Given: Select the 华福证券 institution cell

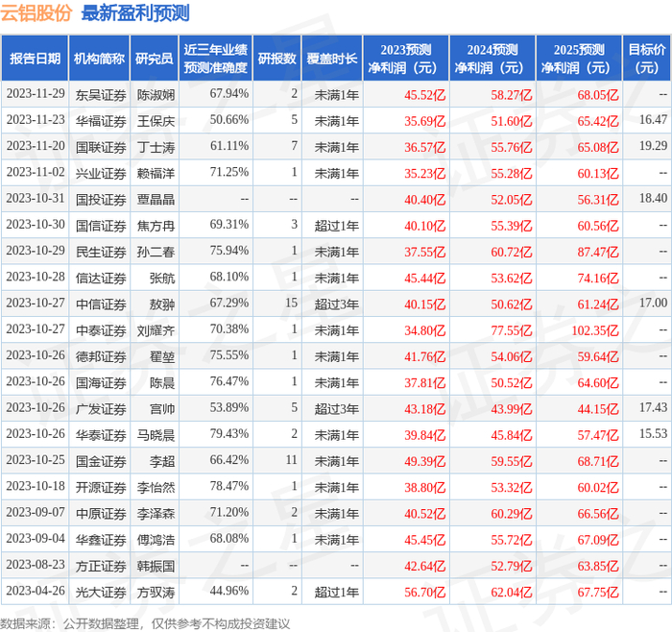Looking at the screenshot, I should point(101,121).
